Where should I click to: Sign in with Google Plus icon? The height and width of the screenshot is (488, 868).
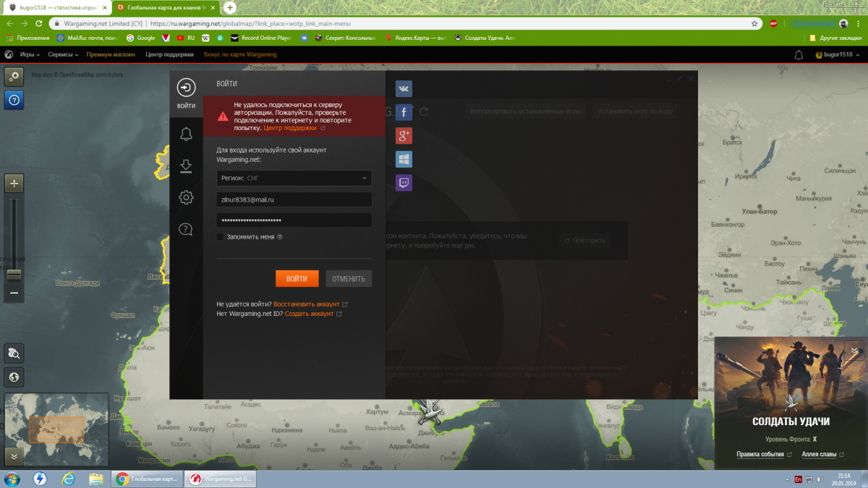click(404, 135)
